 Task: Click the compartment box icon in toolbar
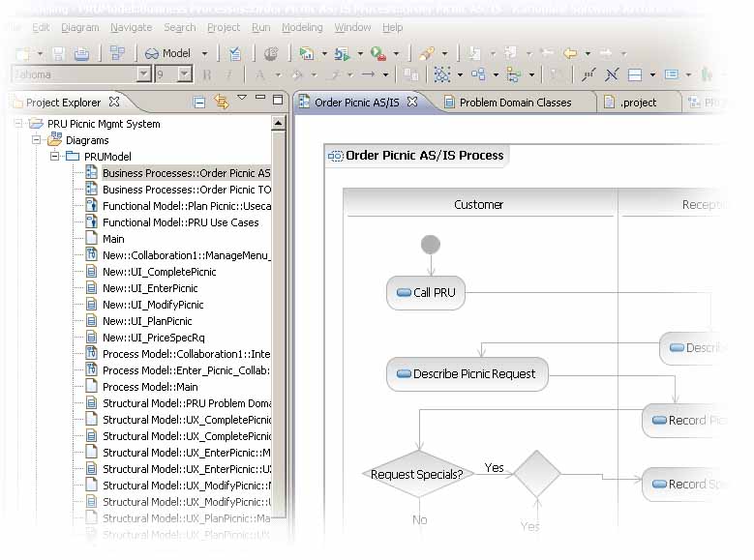(635, 74)
